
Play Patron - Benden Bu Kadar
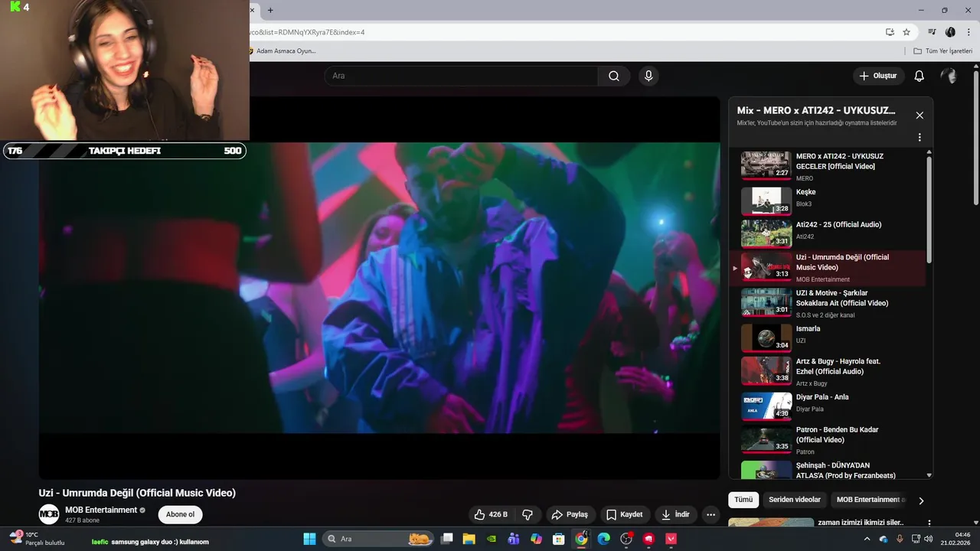tap(827, 440)
